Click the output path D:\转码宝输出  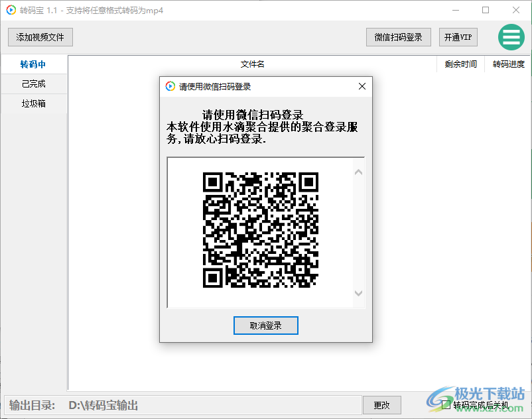click(103, 405)
